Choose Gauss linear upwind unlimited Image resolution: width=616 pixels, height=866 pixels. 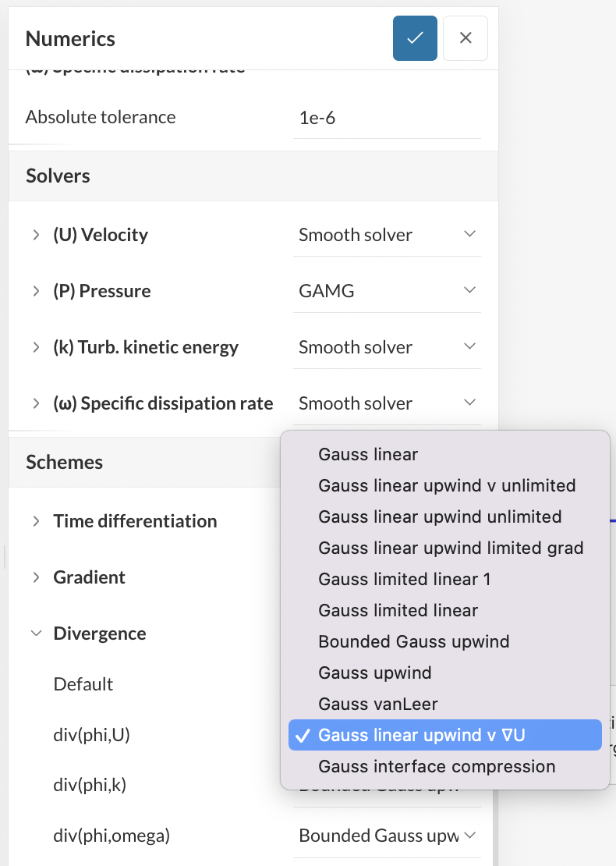click(440, 516)
